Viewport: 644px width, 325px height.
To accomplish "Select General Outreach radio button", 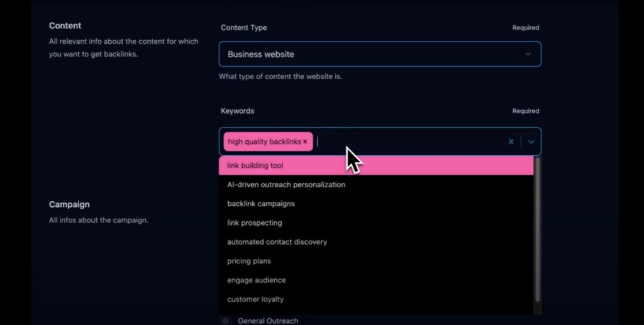I will coord(225,321).
